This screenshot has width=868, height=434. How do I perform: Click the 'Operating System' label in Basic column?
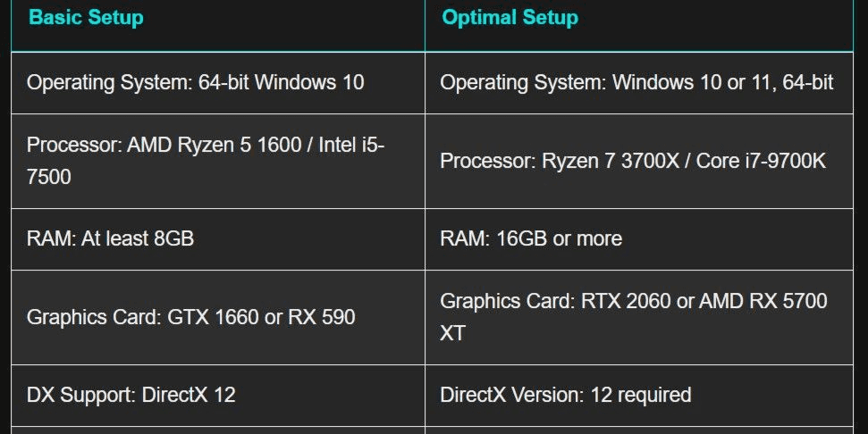pos(110,83)
